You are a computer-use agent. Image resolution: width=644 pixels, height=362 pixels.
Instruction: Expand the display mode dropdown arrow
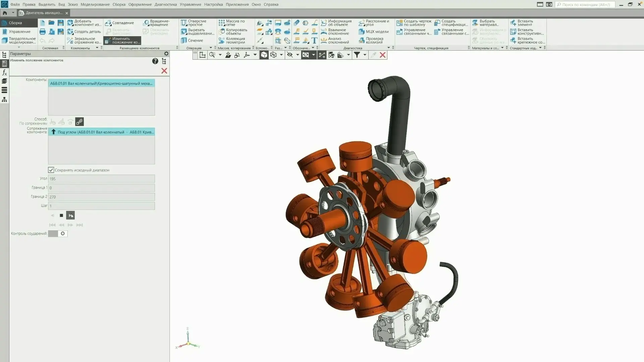click(281, 55)
